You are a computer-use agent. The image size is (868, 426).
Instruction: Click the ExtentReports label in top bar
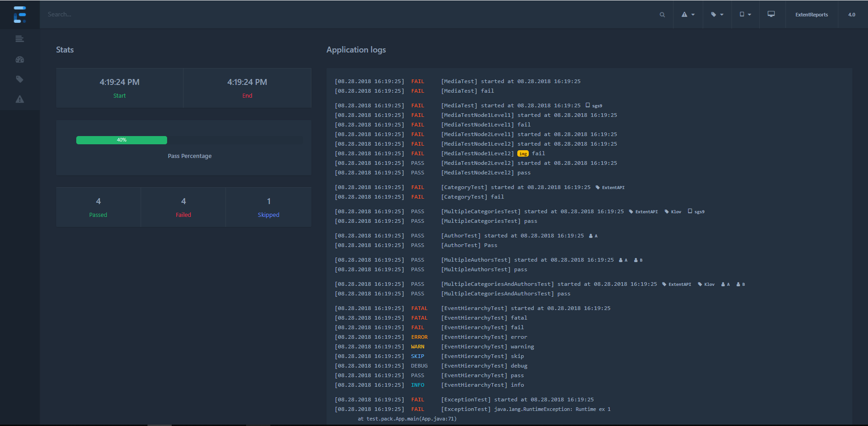point(811,15)
